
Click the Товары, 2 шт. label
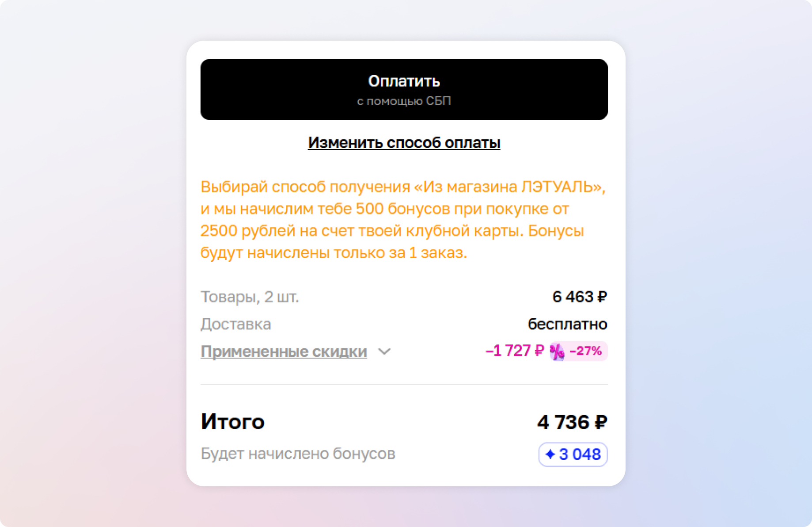coord(250,297)
